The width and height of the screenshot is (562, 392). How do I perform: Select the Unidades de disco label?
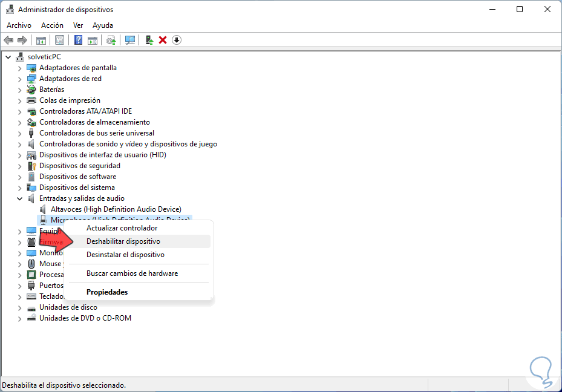click(68, 307)
